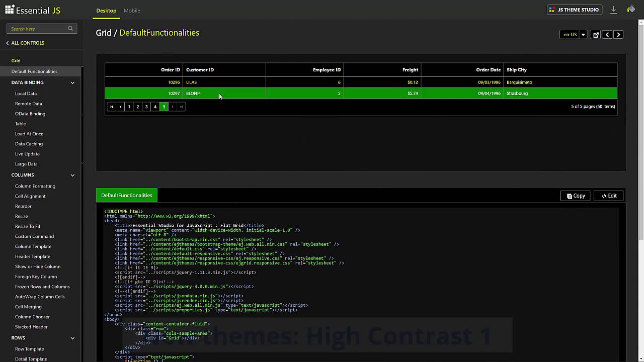Open the Column Formatting sample
The height and width of the screenshot is (362, 644).
click(x=35, y=186)
